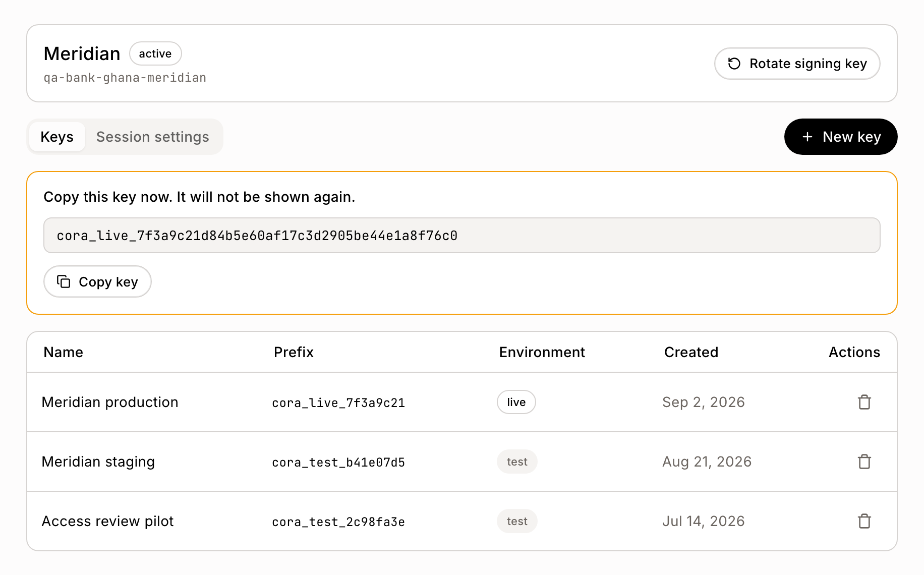Click the Rotate signing key button

(x=797, y=64)
